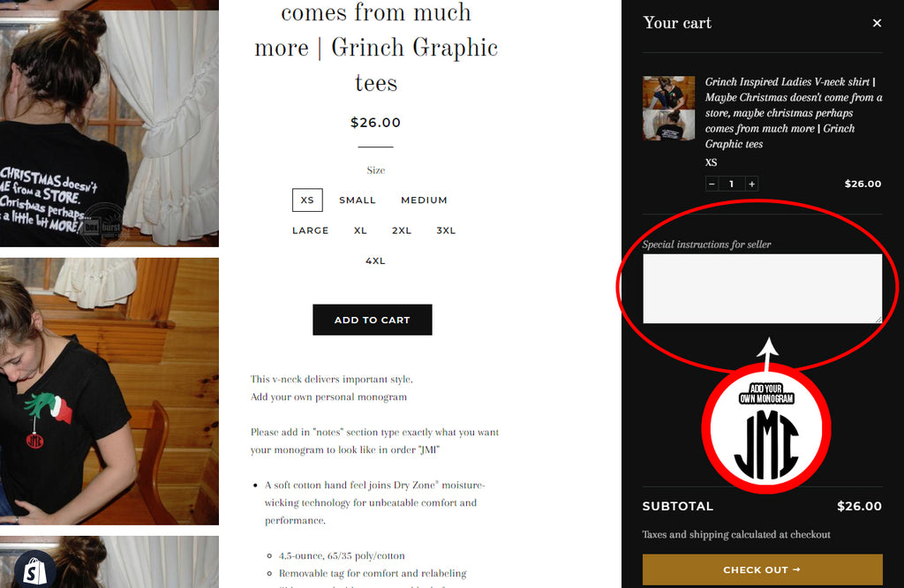Select size SMALL
The width and height of the screenshot is (904, 588).
click(357, 200)
